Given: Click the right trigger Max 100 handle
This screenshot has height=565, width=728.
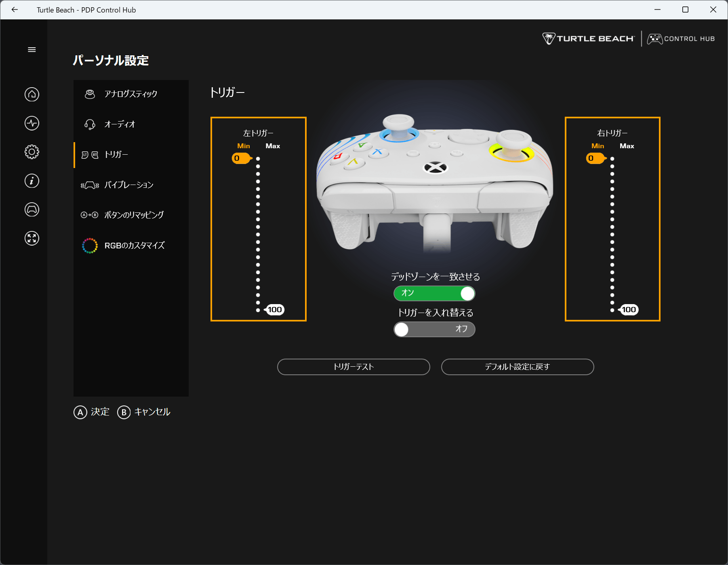Looking at the screenshot, I should pos(628,310).
